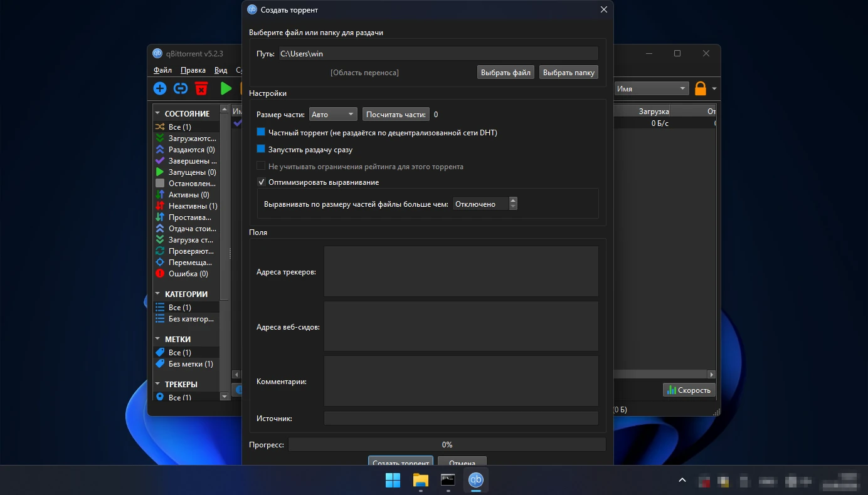Viewport: 868px width, 495px height.
Task: Toggle the 'Запустить раздачу сразу' checkbox
Action: [261, 150]
